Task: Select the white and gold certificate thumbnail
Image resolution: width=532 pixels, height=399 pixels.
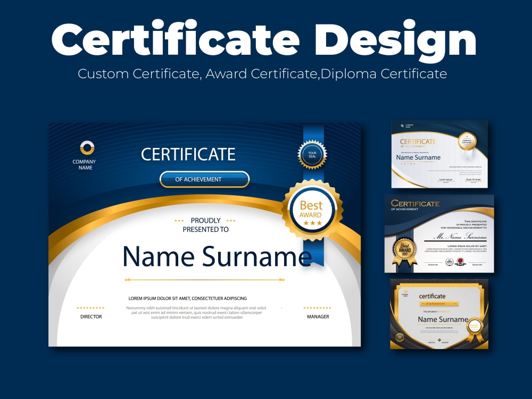Action: [x=439, y=154]
